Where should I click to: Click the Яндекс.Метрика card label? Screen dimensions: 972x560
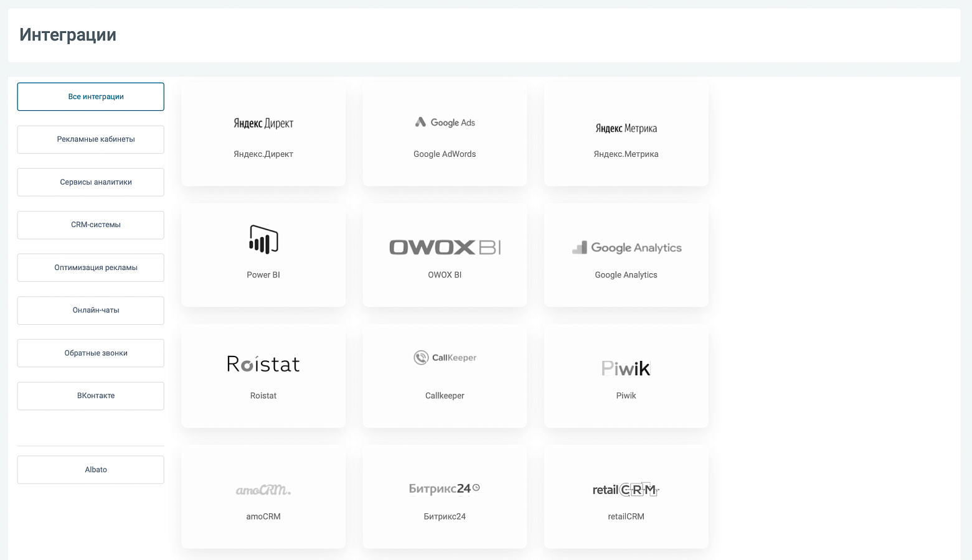tap(626, 154)
